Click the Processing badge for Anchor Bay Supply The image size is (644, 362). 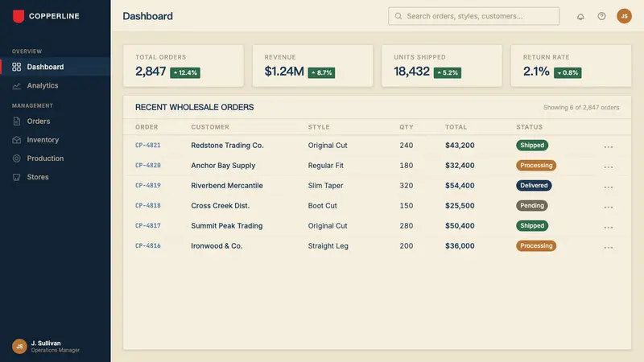click(536, 166)
